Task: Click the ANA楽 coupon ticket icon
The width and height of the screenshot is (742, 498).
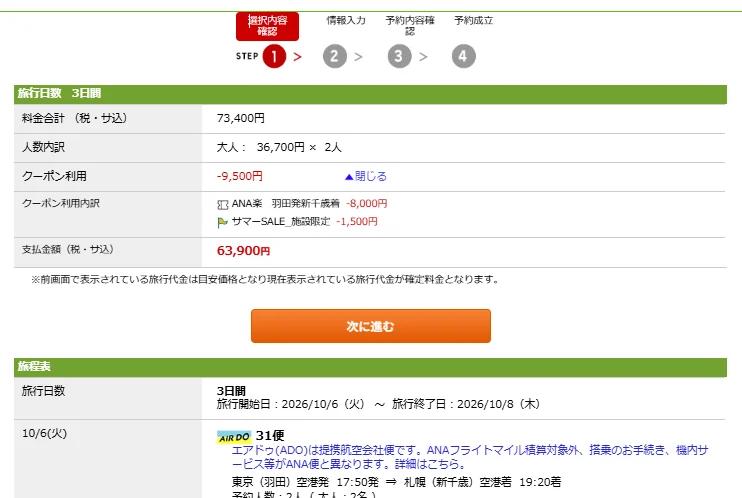Action: (222, 205)
